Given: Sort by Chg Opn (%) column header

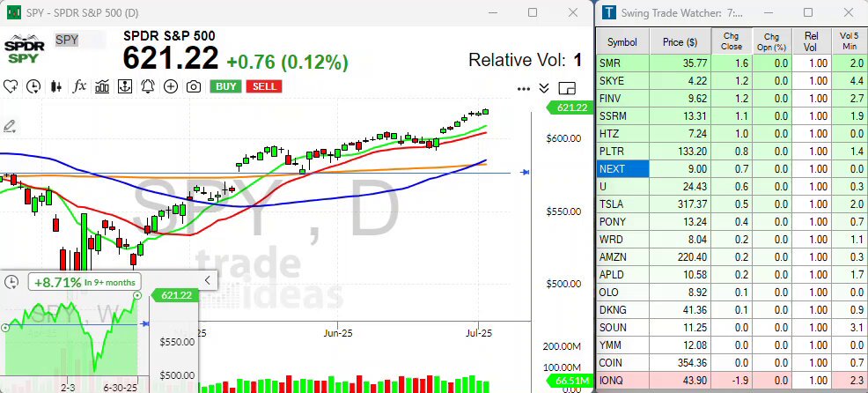Looking at the screenshot, I should coord(772,42).
